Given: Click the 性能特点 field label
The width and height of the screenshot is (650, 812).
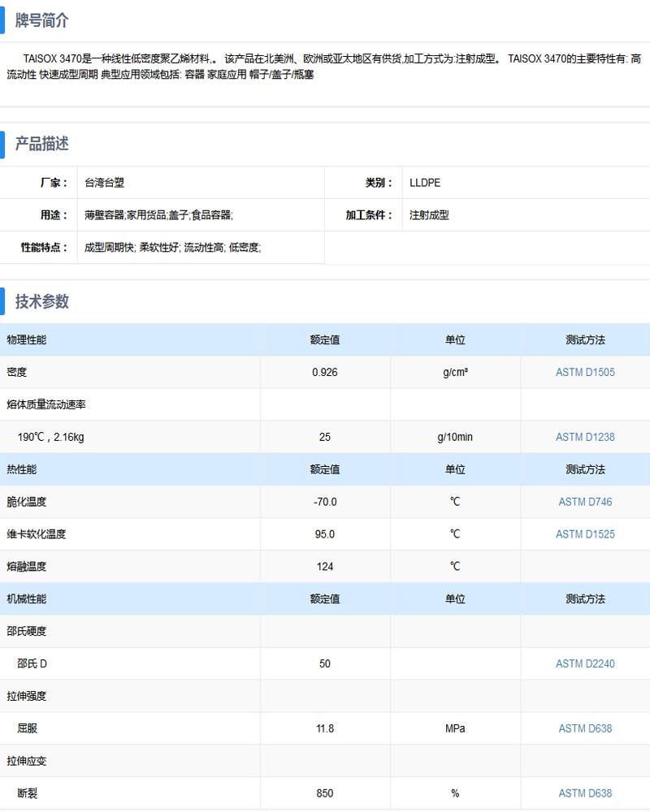Looking at the screenshot, I should pos(44,247).
